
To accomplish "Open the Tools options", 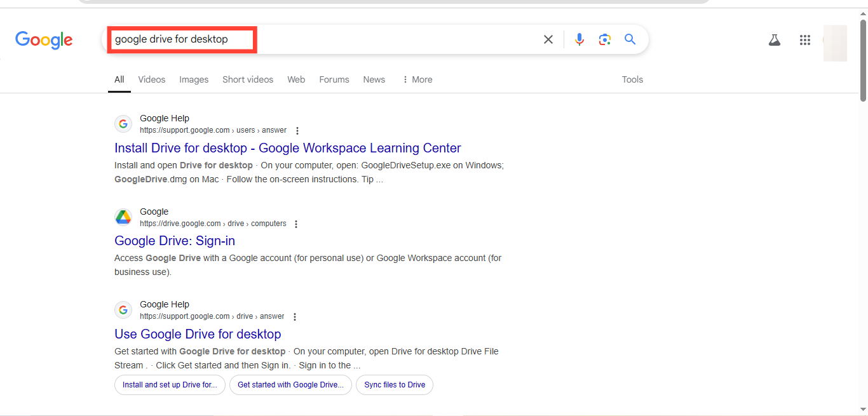I will click(632, 79).
